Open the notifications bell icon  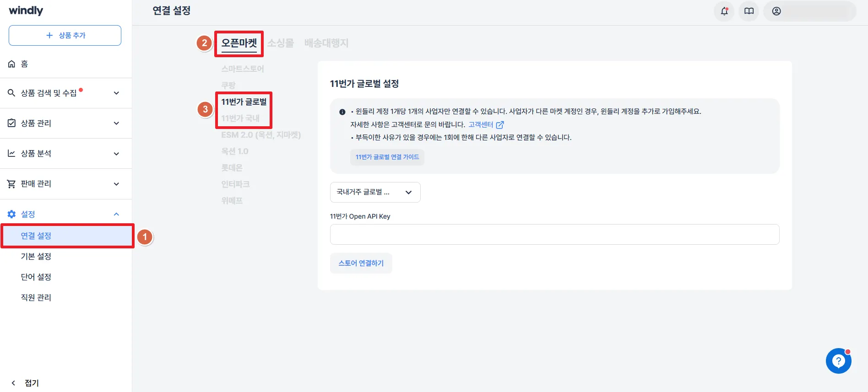click(724, 11)
